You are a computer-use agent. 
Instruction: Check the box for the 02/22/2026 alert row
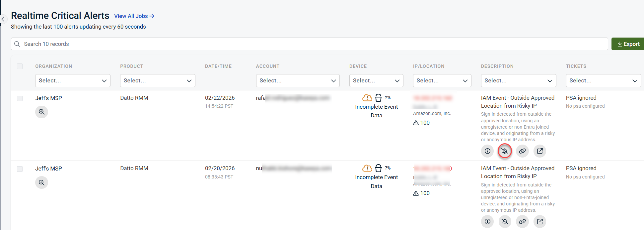click(20, 98)
